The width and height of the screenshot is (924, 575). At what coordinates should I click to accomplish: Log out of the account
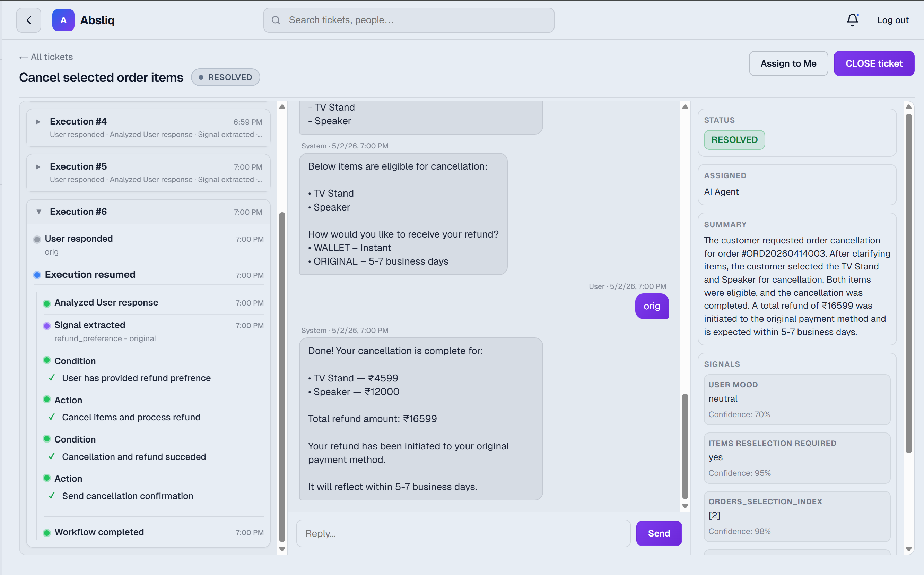tap(893, 20)
